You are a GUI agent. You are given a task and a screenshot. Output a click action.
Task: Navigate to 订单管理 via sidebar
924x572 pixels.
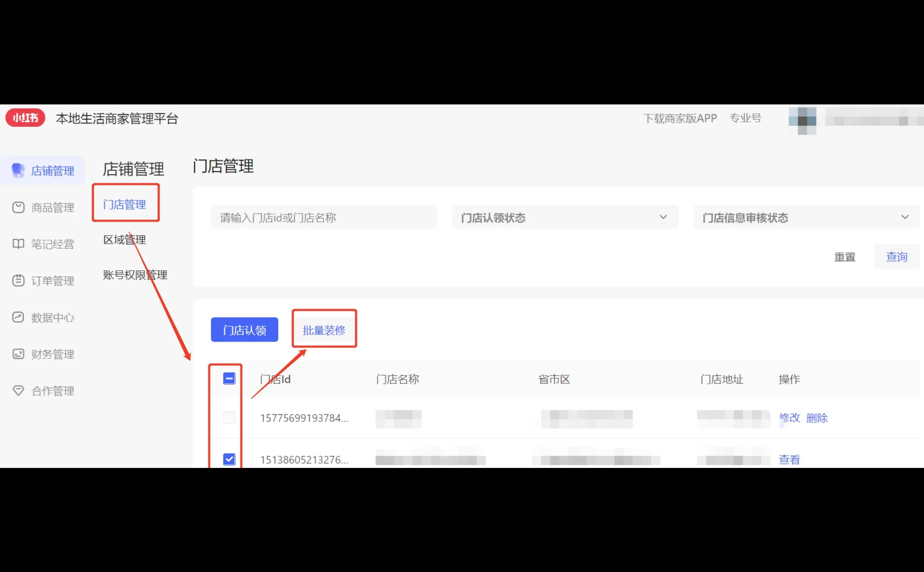(x=52, y=281)
